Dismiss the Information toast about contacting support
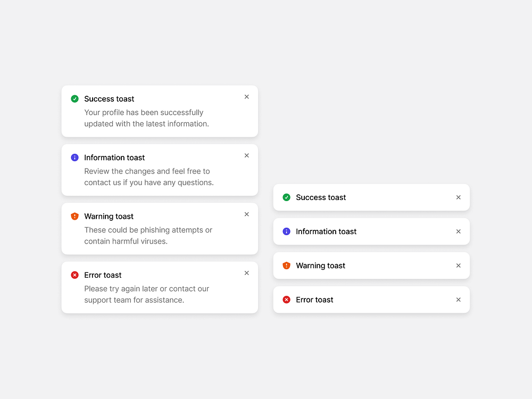532x399 pixels. pos(246,155)
